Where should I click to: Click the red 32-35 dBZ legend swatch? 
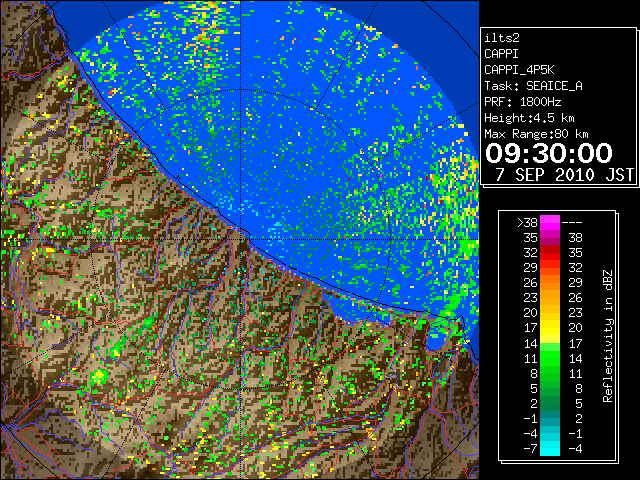[x=550, y=252]
